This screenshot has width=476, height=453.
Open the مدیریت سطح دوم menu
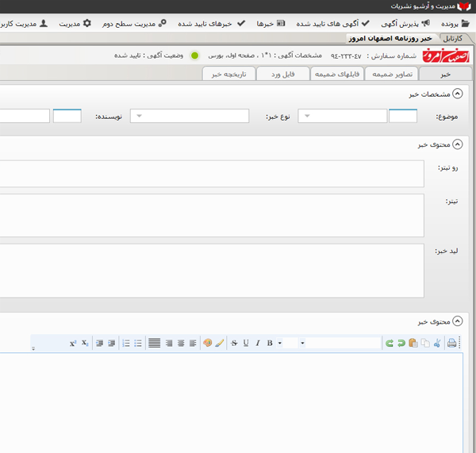(134, 23)
